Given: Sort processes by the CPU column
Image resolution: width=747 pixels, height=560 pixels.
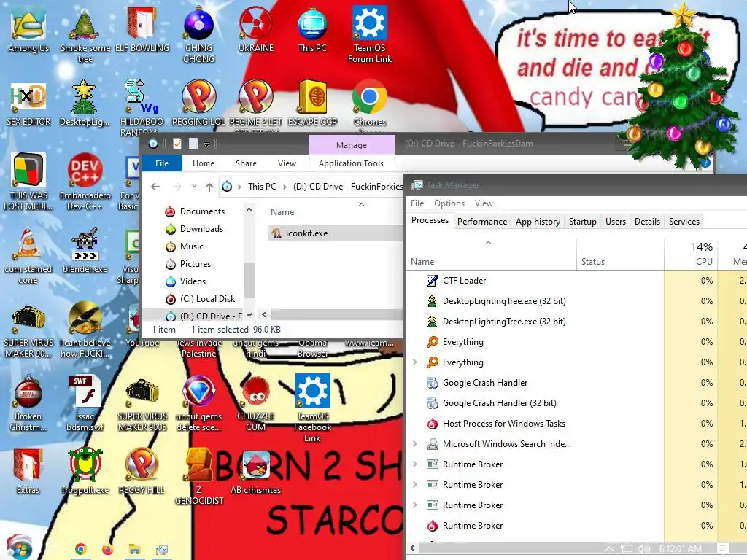Looking at the screenshot, I should (691, 254).
